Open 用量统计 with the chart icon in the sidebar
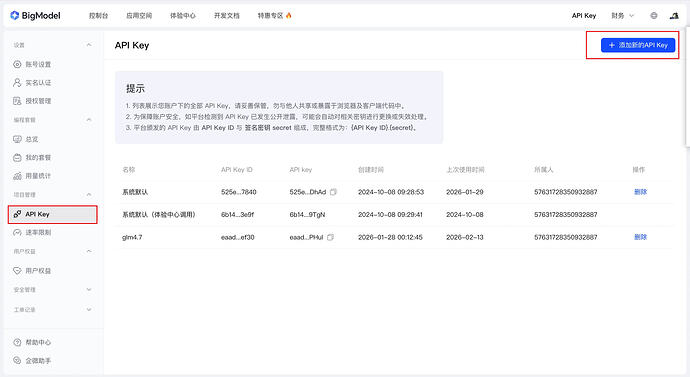Viewport: 690px width, 377px height. pyautogui.click(x=32, y=176)
